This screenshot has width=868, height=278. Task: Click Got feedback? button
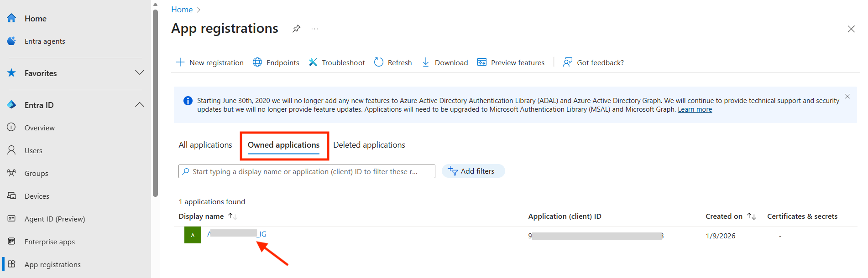[594, 62]
